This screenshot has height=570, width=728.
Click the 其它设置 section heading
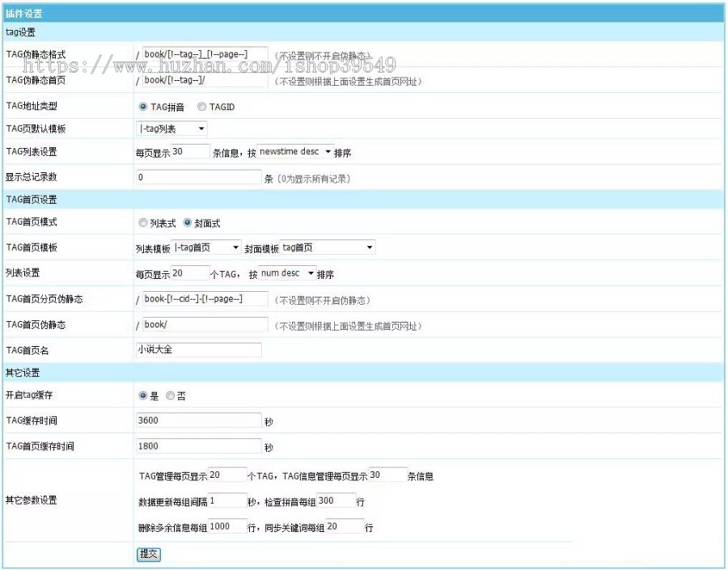[x=23, y=373]
